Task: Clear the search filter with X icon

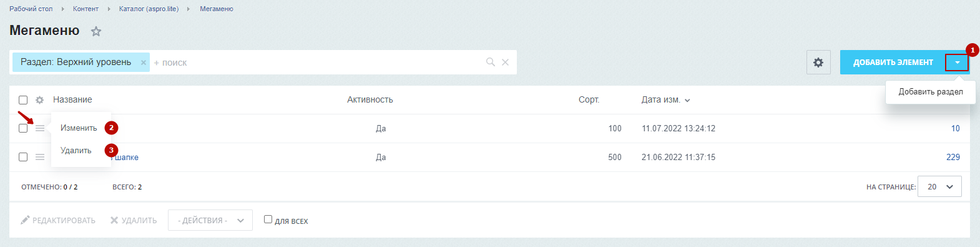Action: [x=506, y=62]
